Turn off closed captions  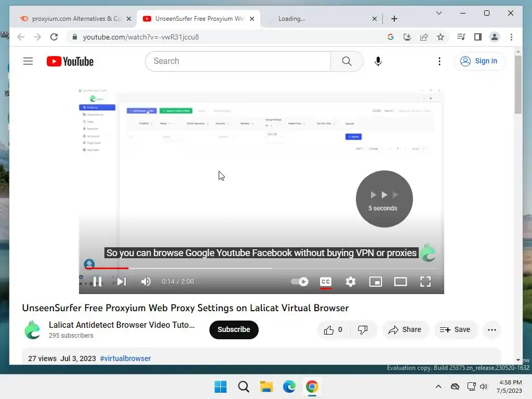click(326, 282)
